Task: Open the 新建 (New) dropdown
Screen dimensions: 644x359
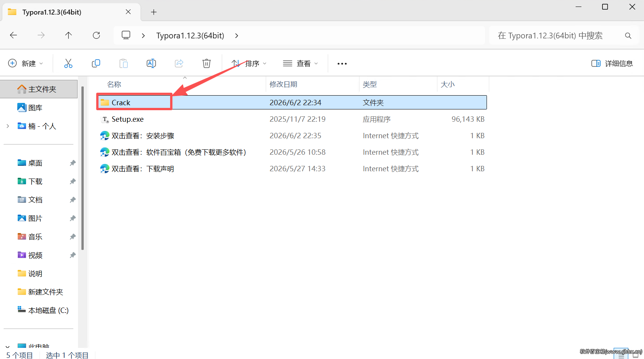Action: click(26, 63)
